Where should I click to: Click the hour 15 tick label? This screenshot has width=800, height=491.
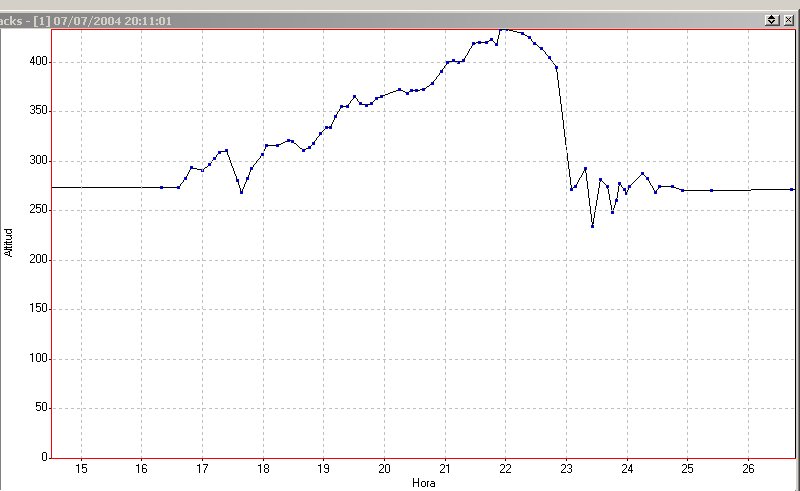click(81, 468)
